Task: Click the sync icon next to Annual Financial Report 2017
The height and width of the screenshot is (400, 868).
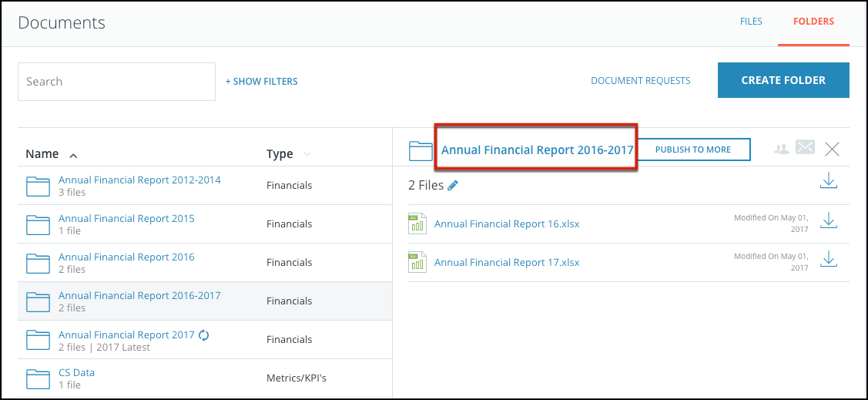Action: [x=203, y=335]
